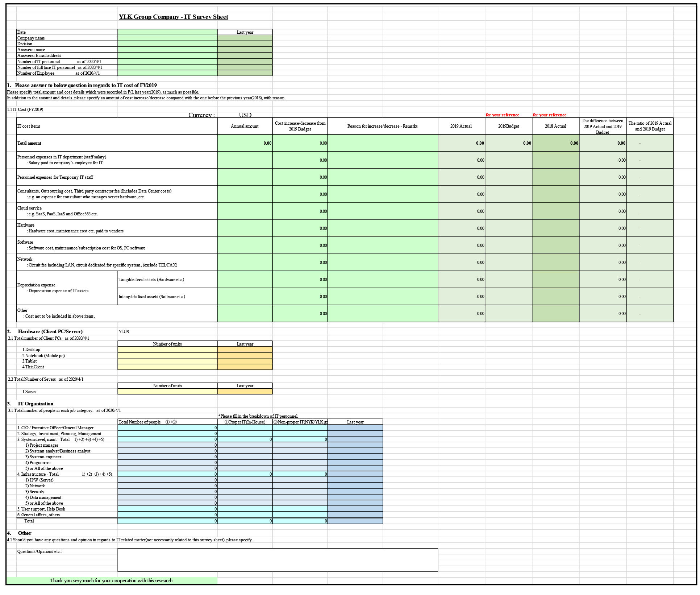Select the Cloud service Annual amount cell
Screen dimensions: 700x595
point(245,211)
